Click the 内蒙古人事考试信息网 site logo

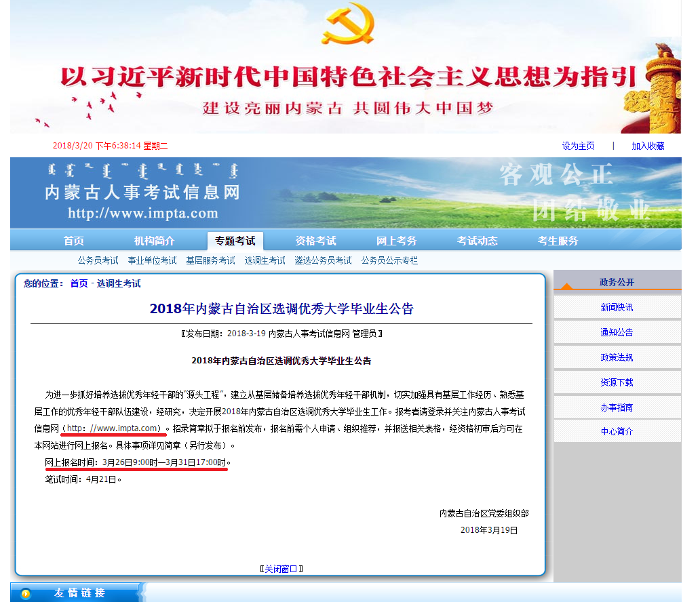pyautogui.click(x=142, y=193)
